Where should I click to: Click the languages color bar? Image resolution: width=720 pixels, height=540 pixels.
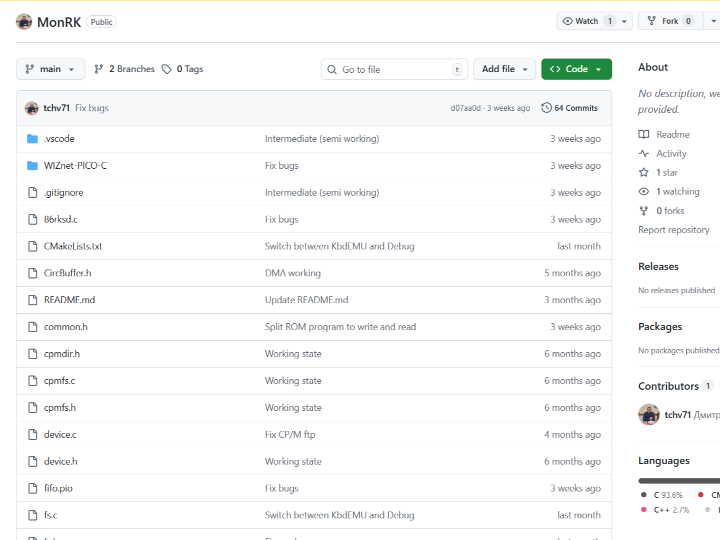[679, 481]
